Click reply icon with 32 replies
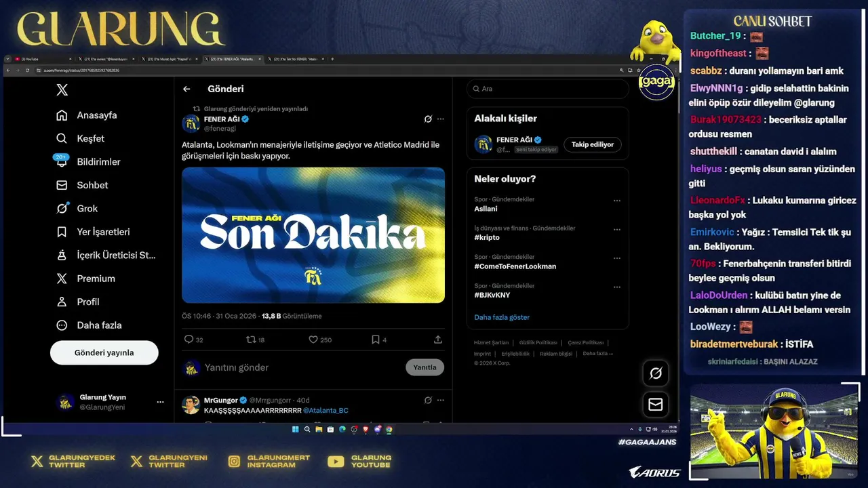 193,340
